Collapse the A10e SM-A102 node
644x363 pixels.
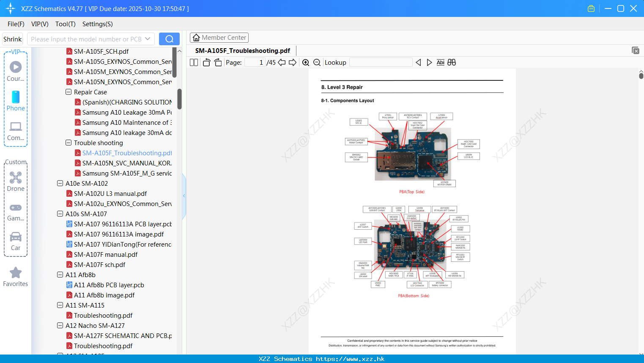(60, 183)
